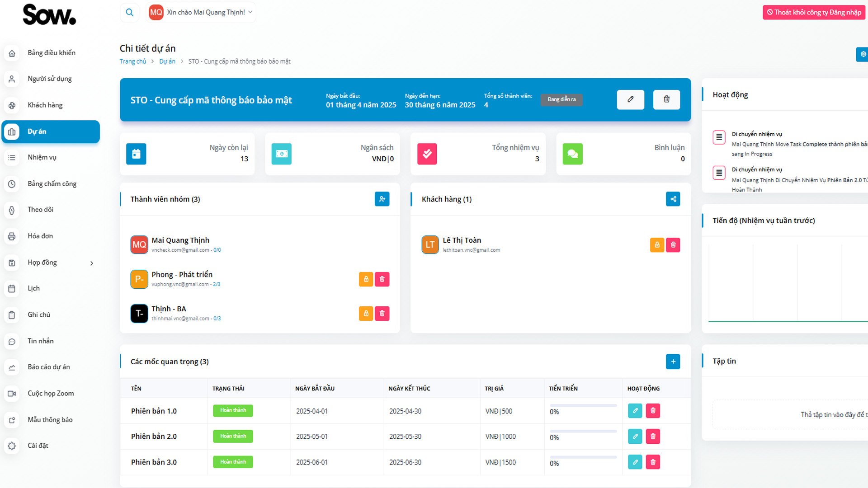Follow the Dự án breadcrumb link
Screen dimensions: 868x488
167,61
